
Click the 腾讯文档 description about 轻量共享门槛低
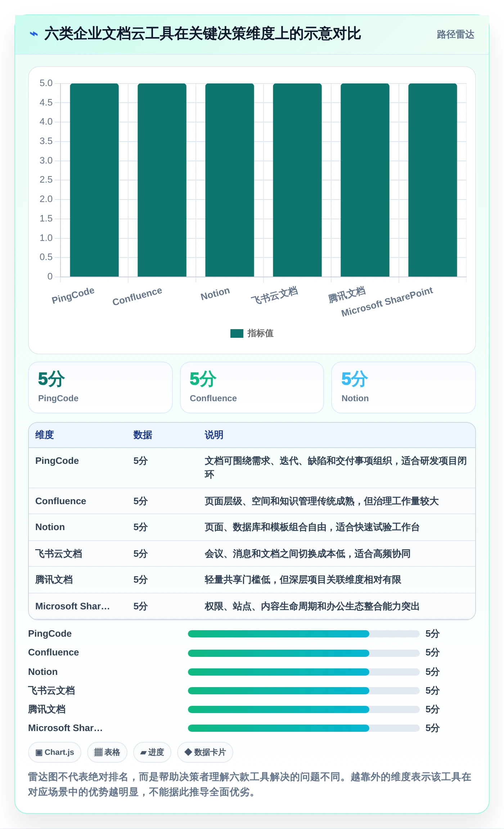303,580
